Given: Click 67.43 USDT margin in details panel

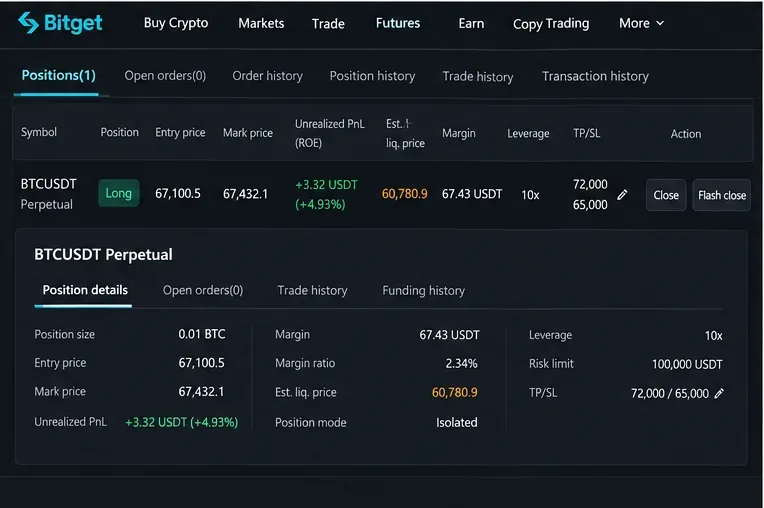Looking at the screenshot, I should point(449,335).
